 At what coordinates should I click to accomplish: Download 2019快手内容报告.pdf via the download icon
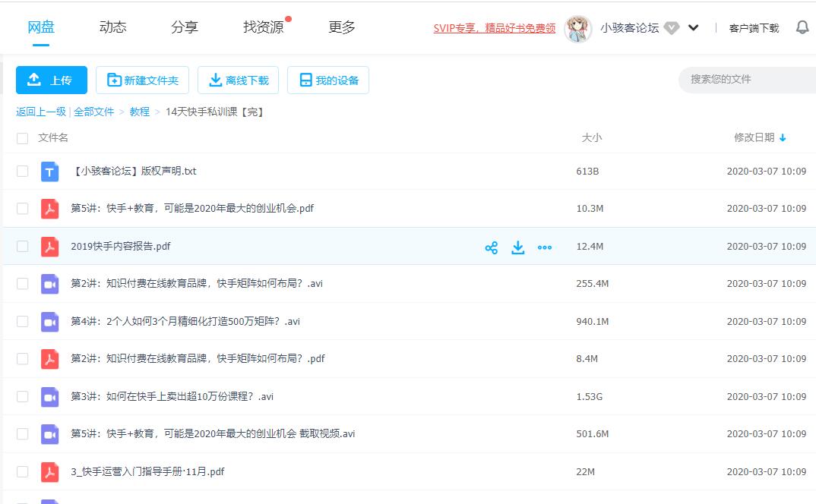click(518, 247)
